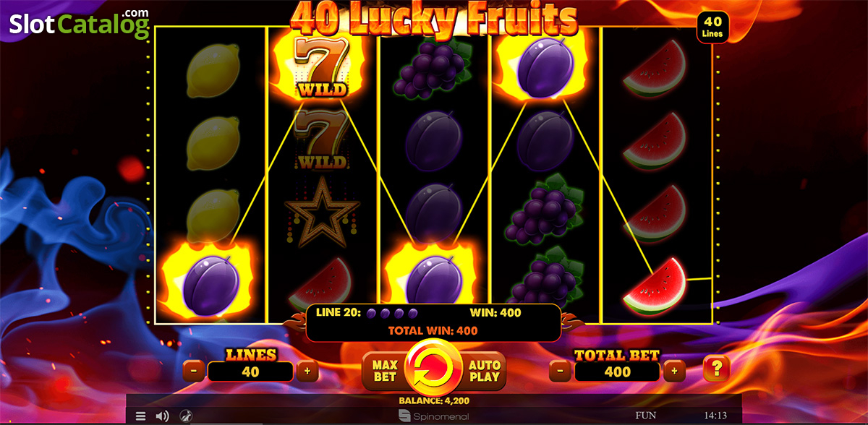Decrease total bet with minus button
Image resolution: width=868 pixels, height=425 pixels.
(561, 372)
